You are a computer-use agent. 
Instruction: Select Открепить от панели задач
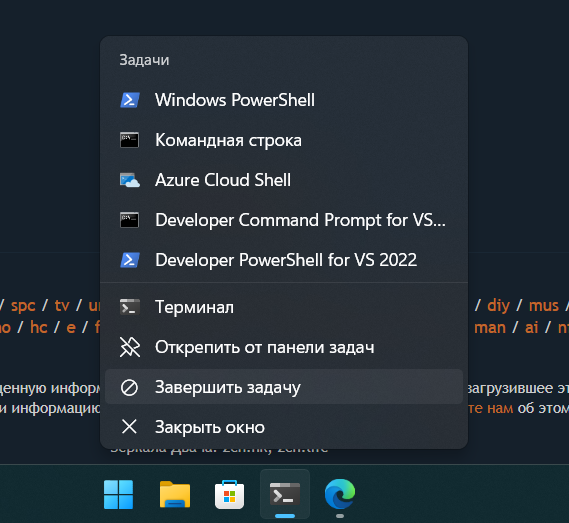284,347
